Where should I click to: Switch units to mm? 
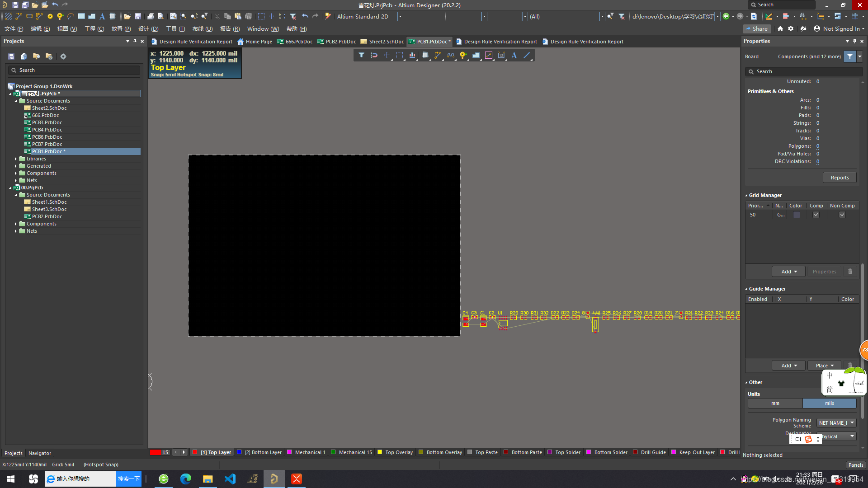[775, 403]
